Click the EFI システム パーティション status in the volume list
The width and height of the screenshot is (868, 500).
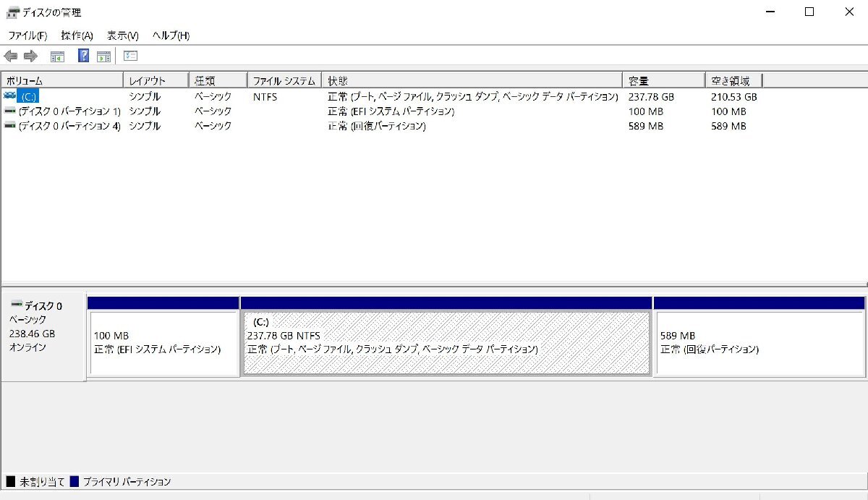tap(391, 111)
